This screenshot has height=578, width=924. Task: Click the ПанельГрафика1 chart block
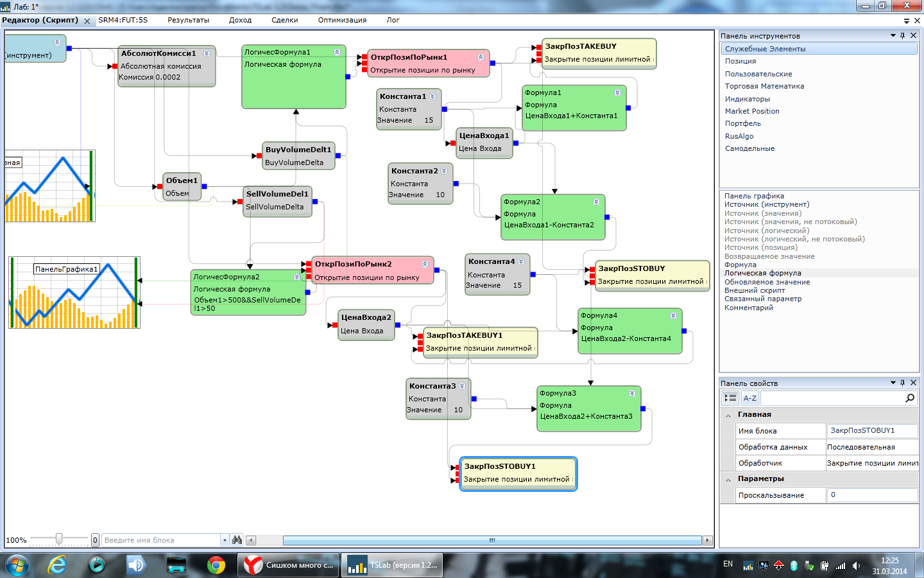tap(74, 292)
